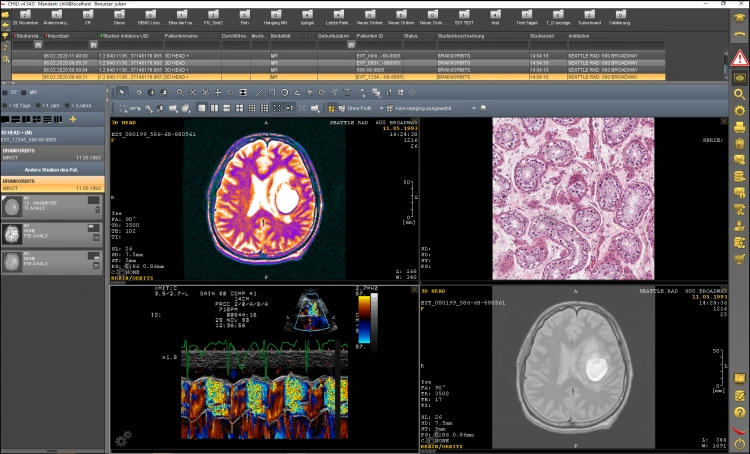Activate the magnifier zoom tool
This screenshot has width=750, height=454.
[x=180, y=93]
